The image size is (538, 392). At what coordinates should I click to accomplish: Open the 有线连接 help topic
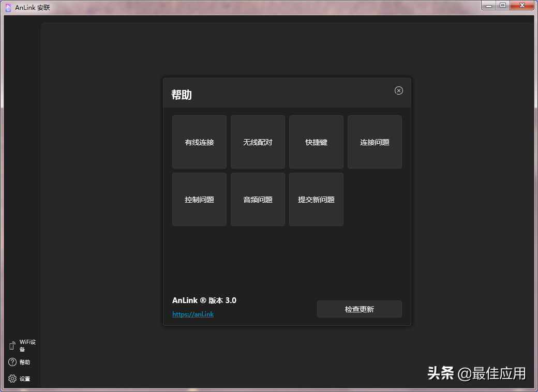point(199,142)
